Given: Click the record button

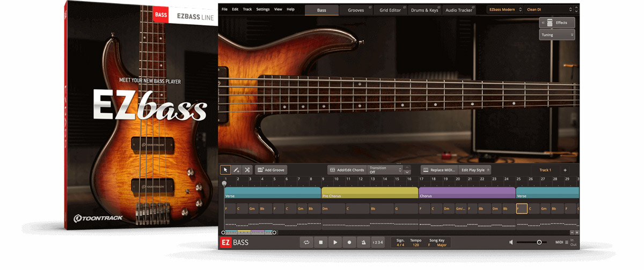Looking at the screenshot, I should click(349, 243).
